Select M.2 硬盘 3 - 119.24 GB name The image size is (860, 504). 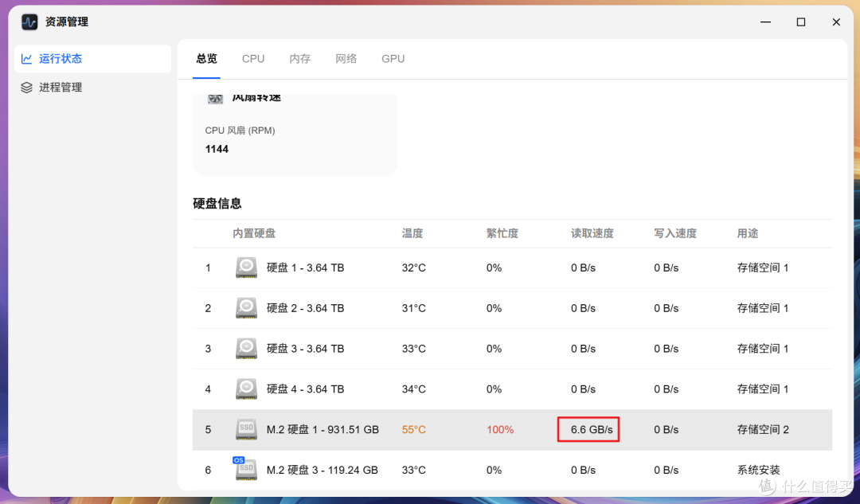[322, 470]
